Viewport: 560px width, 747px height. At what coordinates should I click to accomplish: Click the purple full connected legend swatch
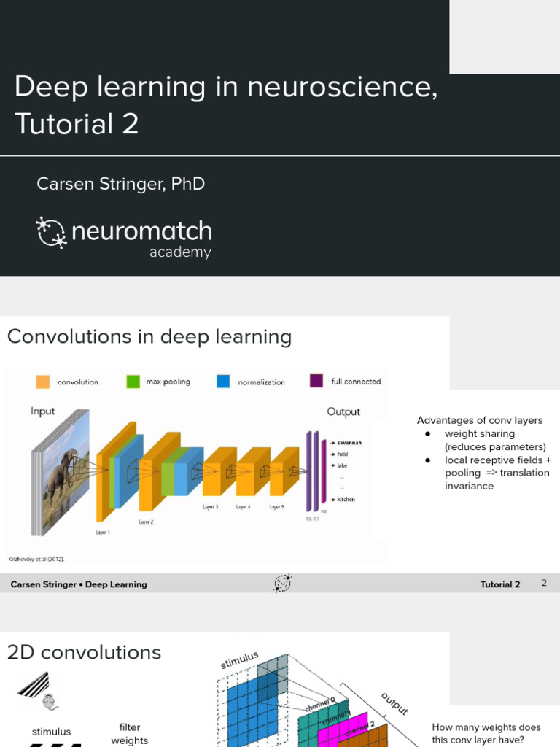pos(316,381)
